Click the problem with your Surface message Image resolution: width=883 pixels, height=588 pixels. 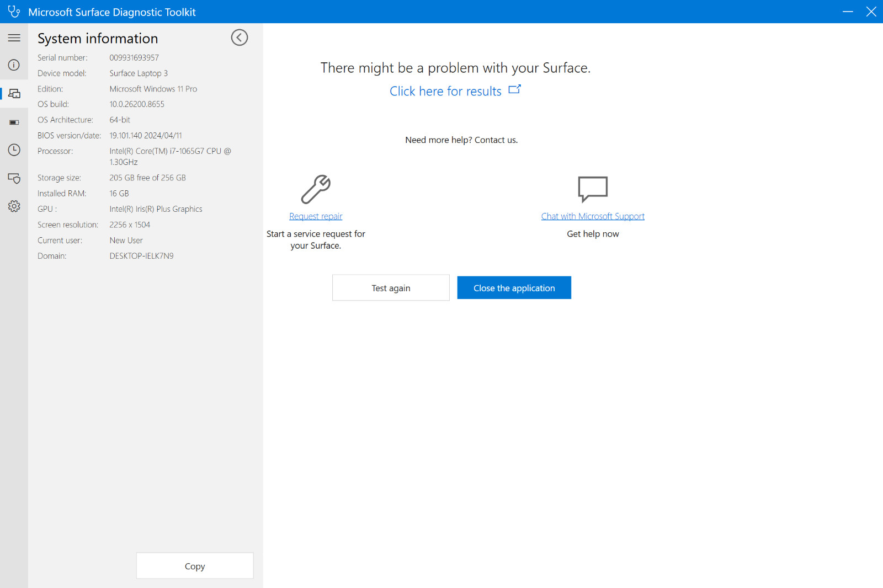455,68
